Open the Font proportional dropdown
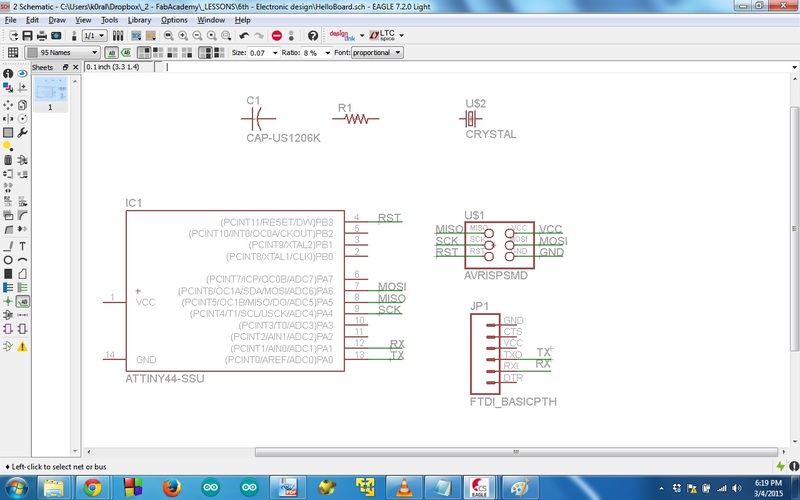This screenshot has height=500, width=800. tap(377, 53)
